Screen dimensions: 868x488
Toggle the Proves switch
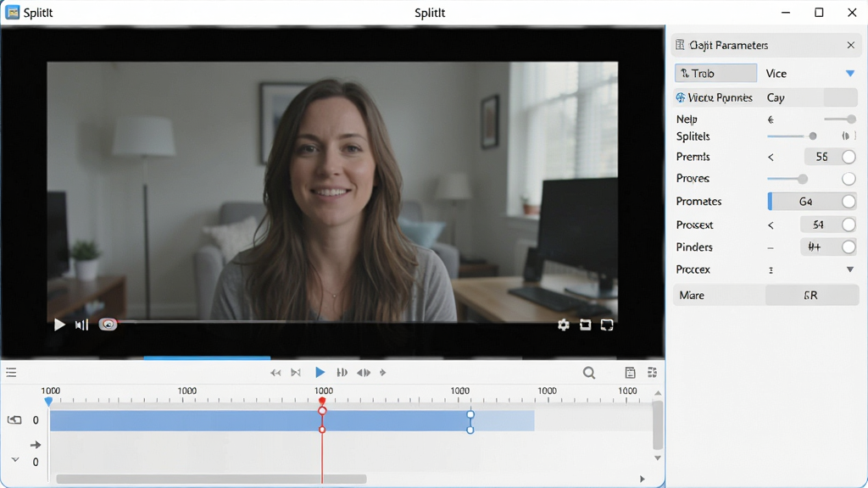pos(849,179)
